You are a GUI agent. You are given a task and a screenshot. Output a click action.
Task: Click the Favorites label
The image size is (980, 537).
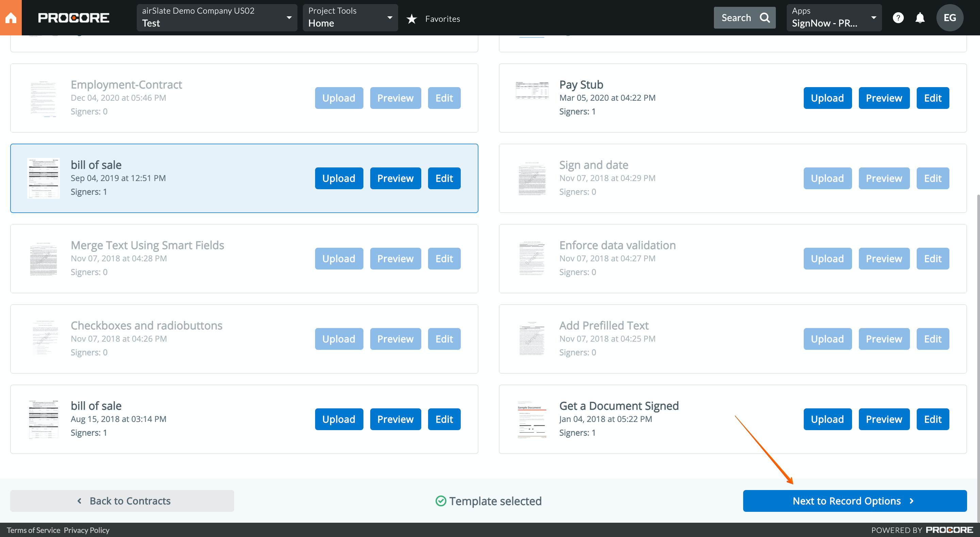coord(442,19)
